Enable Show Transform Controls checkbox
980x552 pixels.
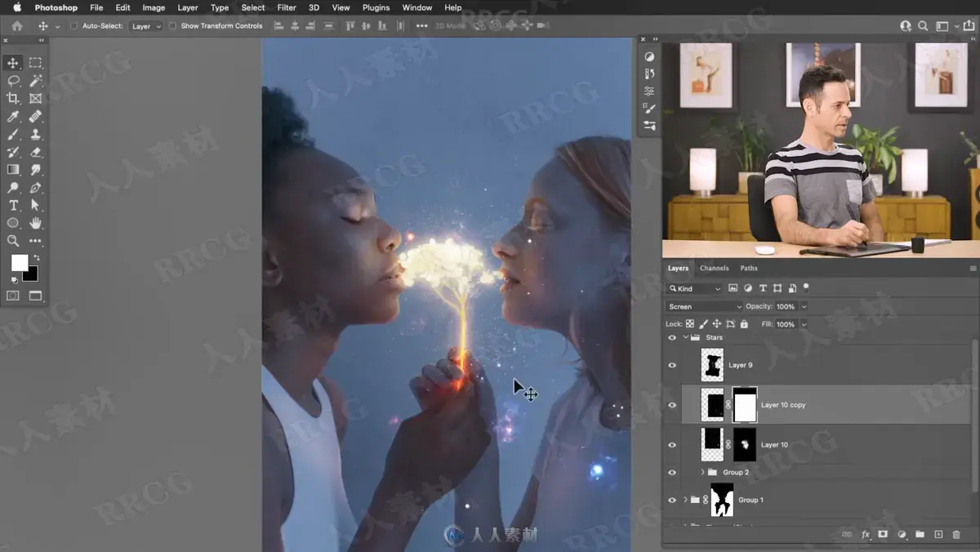click(172, 26)
